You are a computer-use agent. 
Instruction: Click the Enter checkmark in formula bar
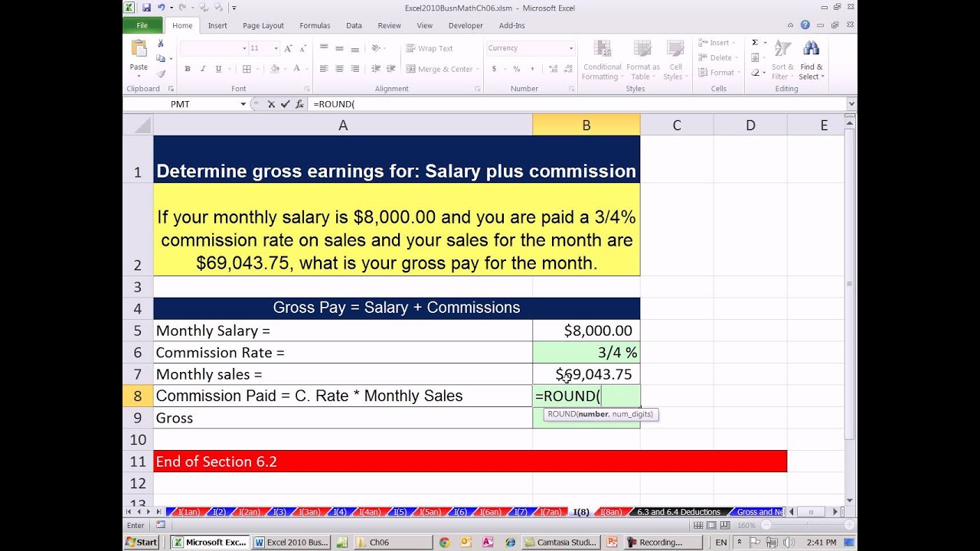pos(285,104)
